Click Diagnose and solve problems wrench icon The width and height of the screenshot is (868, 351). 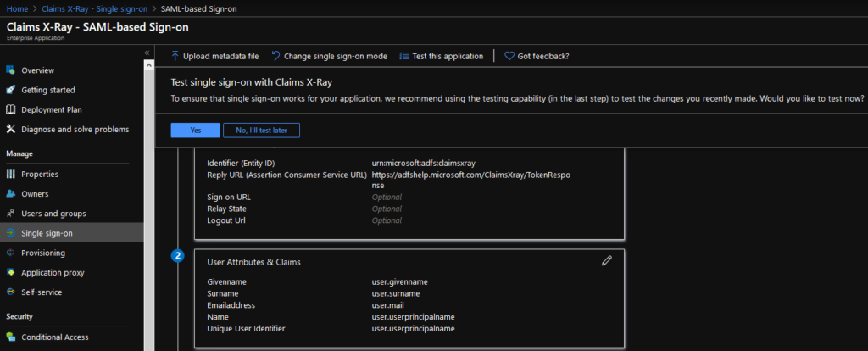[x=11, y=129]
